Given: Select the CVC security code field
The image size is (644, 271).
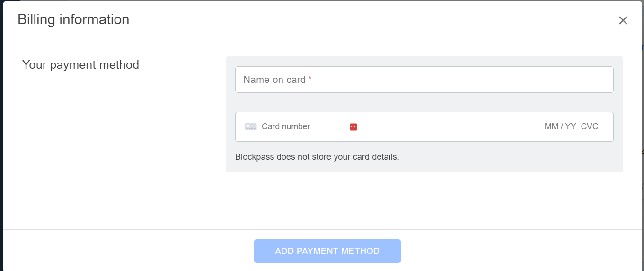Looking at the screenshot, I should [590, 126].
